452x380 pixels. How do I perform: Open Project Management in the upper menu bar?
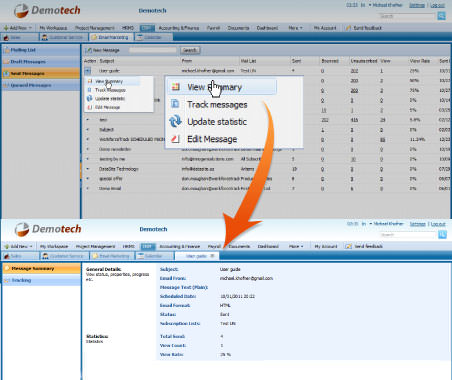(95, 28)
